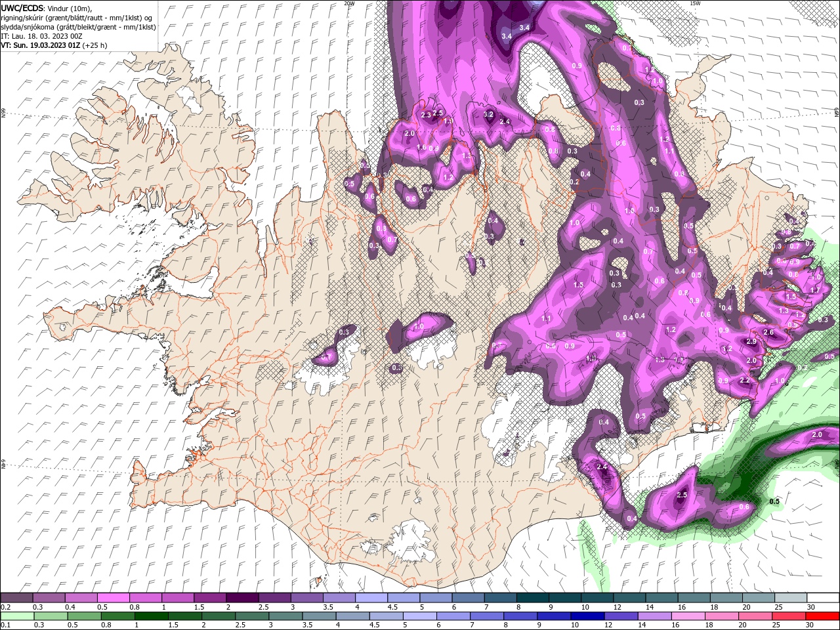Click the rain legend swatch labeled 14

pos(654,616)
